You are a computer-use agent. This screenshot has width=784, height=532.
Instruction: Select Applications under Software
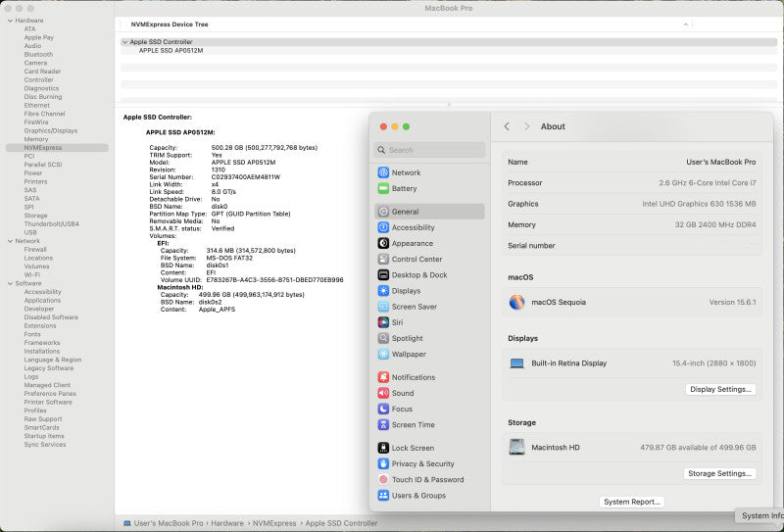pos(42,301)
